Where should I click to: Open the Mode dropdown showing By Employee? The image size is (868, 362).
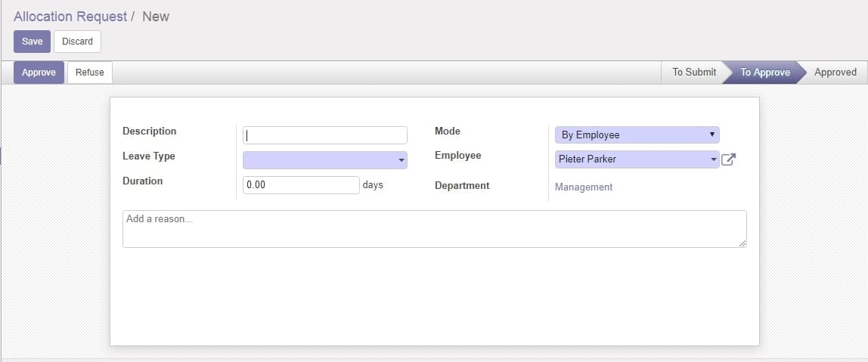(x=637, y=135)
